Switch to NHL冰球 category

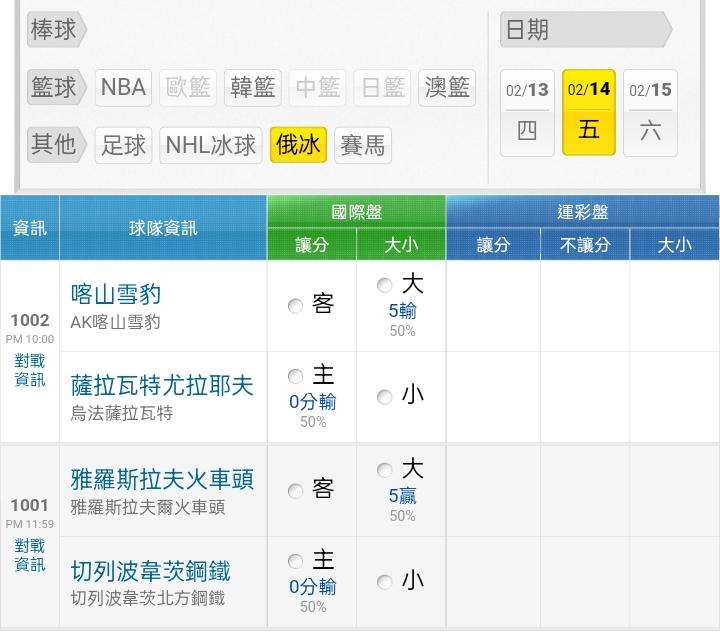pyautogui.click(x=211, y=146)
